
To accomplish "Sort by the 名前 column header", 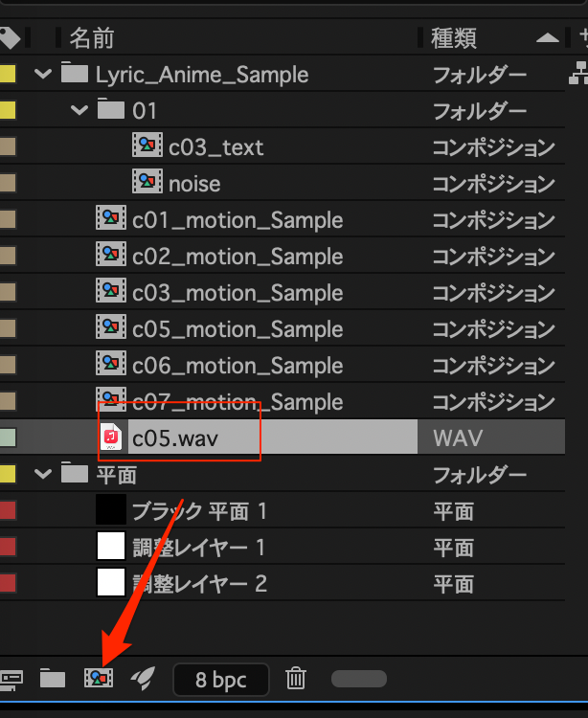I will (x=92, y=38).
